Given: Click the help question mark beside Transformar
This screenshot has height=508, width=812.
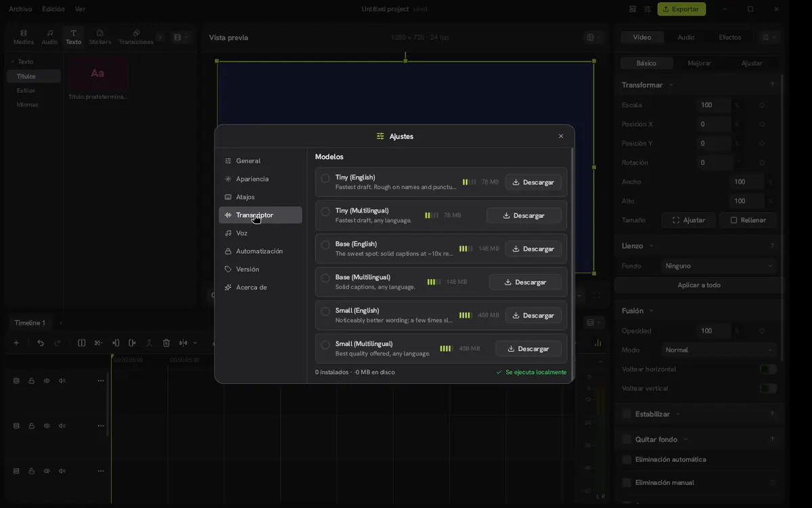Looking at the screenshot, I should coord(772,85).
